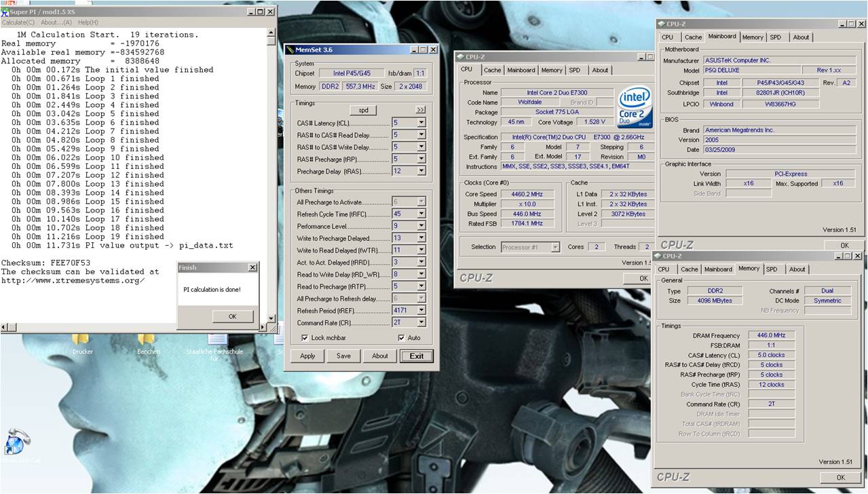The height and width of the screenshot is (494, 868).
Task: Select About tab in CPU-Z Mainboard window
Action: (x=801, y=37)
